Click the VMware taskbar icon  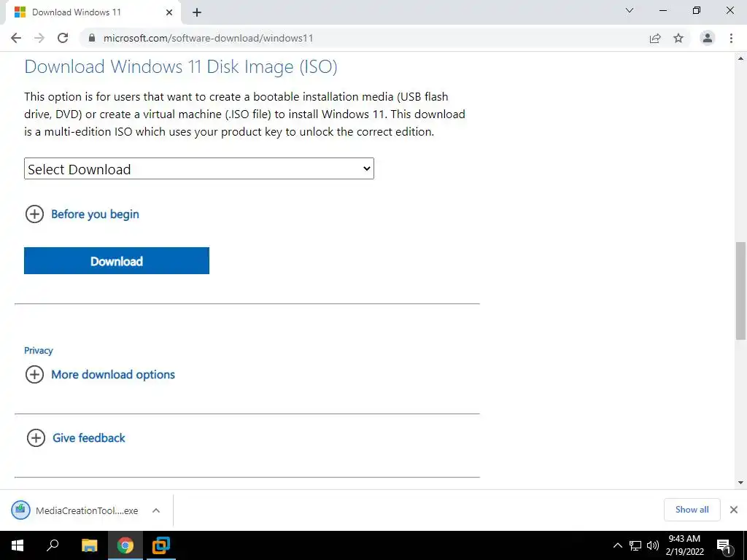click(161, 545)
